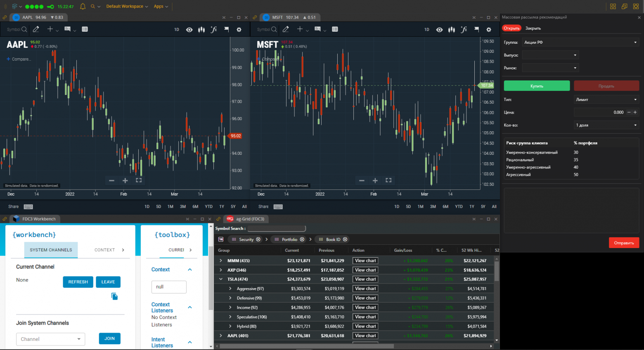Open the Выпуск dropdown

pyautogui.click(x=550, y=55)
